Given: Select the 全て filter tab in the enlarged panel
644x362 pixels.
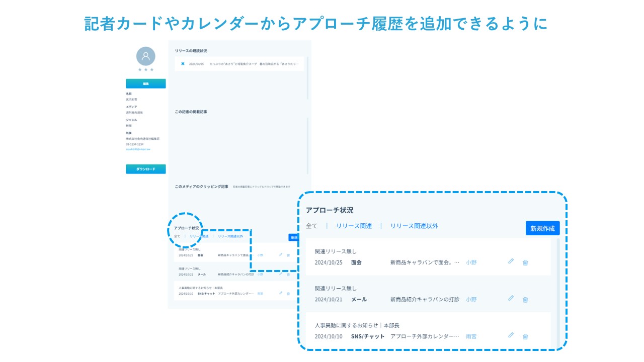Looking at the screenshot, I should pos(312,226).
